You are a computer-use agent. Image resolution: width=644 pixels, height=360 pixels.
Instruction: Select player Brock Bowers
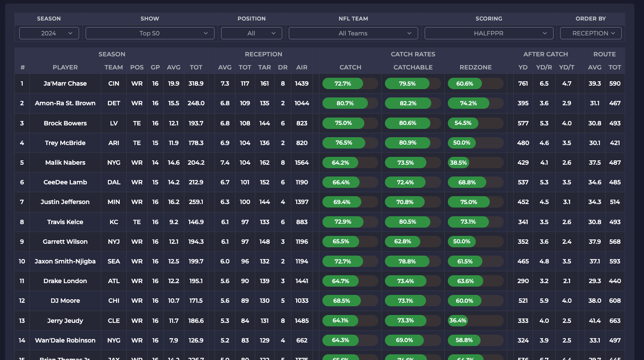click(65, 123)
